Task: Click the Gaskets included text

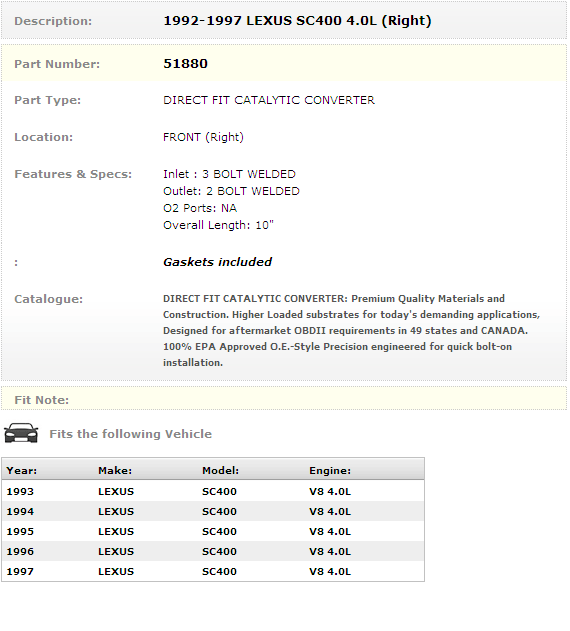Action: tap(217, 262)
